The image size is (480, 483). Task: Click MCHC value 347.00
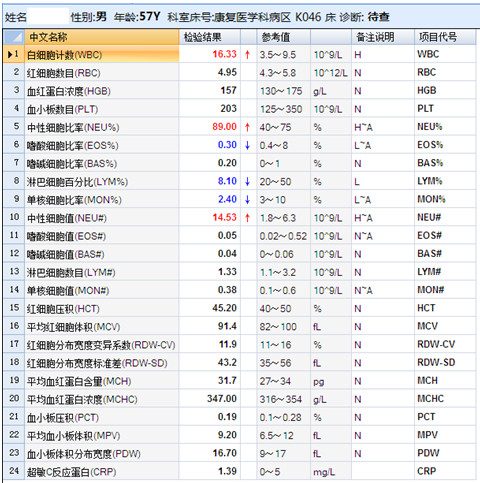pyautogui.click(x=222, y=399)
